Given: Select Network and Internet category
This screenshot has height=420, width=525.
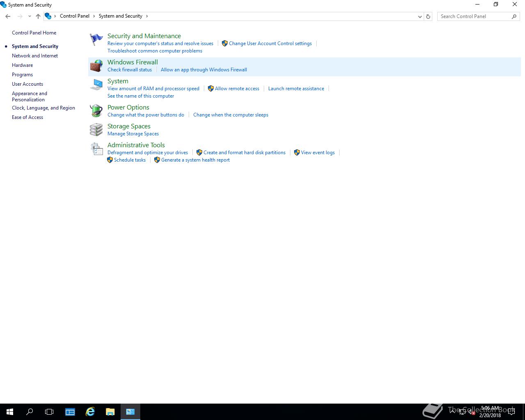Looking at the screenshot, I should (35, 56).
